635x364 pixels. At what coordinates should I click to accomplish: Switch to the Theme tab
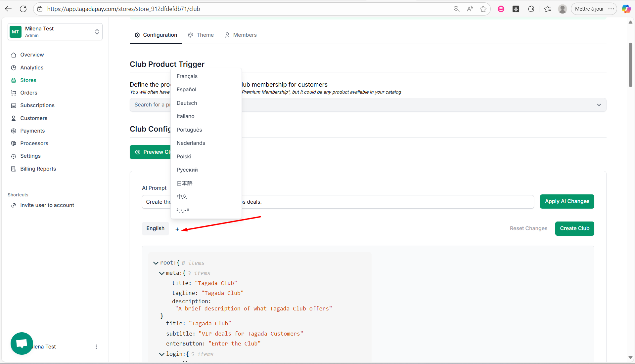pos(201,35)
